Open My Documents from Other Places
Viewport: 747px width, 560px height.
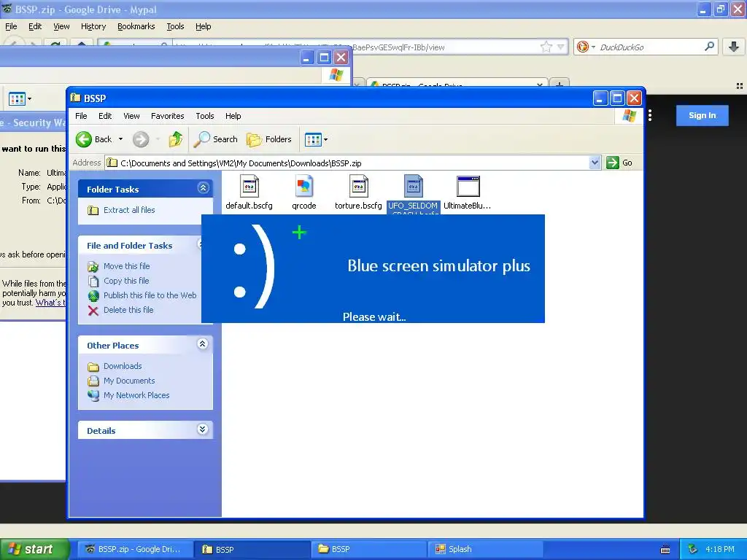(129, 381)
